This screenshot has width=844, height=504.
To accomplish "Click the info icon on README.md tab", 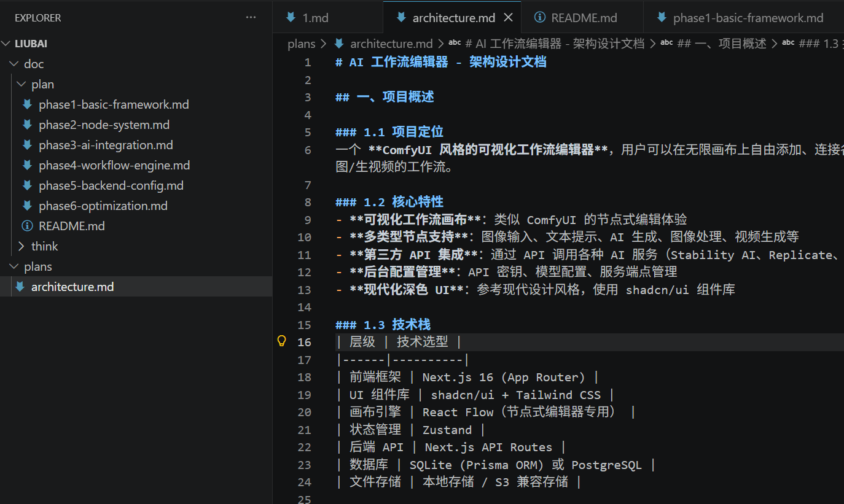I will (540, 18).
